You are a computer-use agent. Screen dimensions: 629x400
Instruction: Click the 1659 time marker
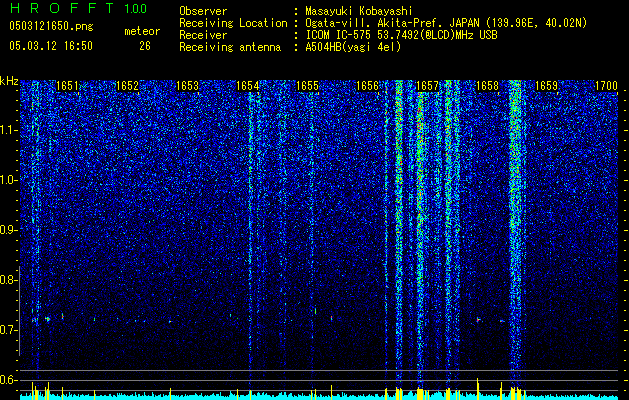pyautogui.click(x=547, y=86)
